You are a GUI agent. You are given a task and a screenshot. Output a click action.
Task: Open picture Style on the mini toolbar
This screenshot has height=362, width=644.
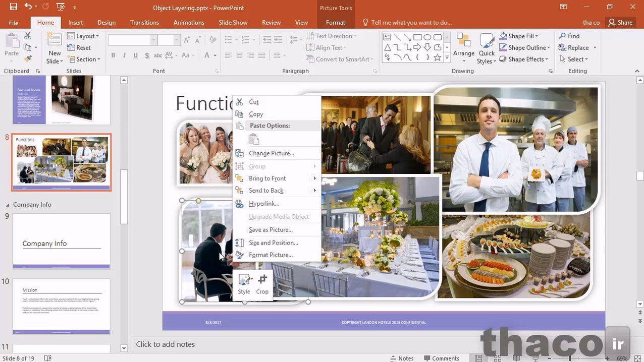(244, 284)
